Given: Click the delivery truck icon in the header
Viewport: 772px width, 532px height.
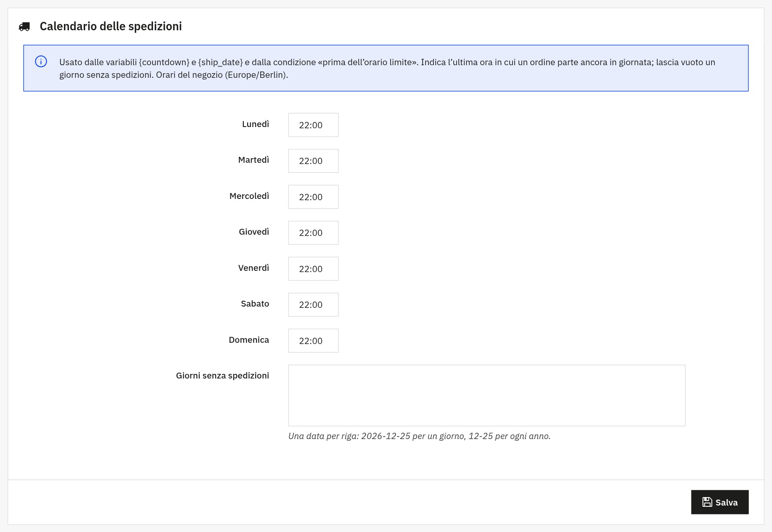Looking at the screenshot, I should [24, 26].
